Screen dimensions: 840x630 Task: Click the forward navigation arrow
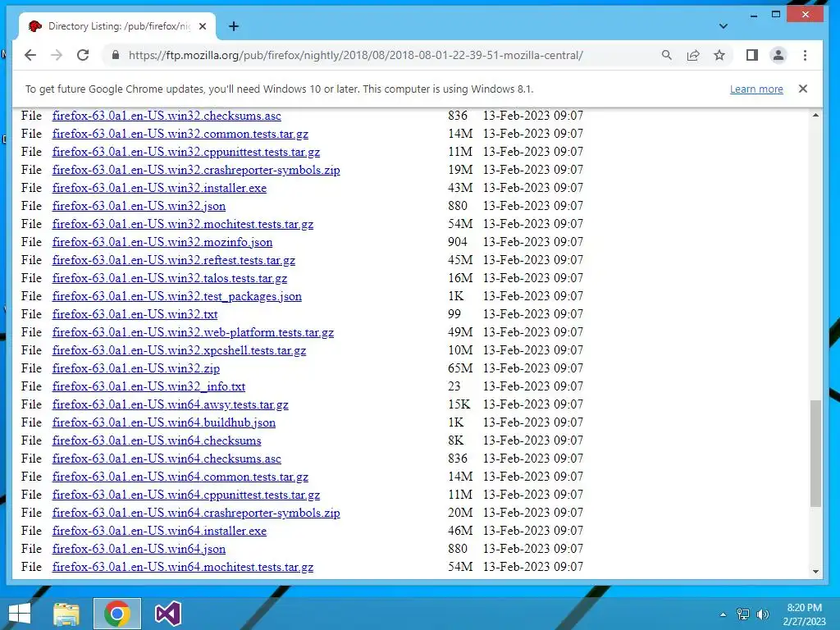57,55
